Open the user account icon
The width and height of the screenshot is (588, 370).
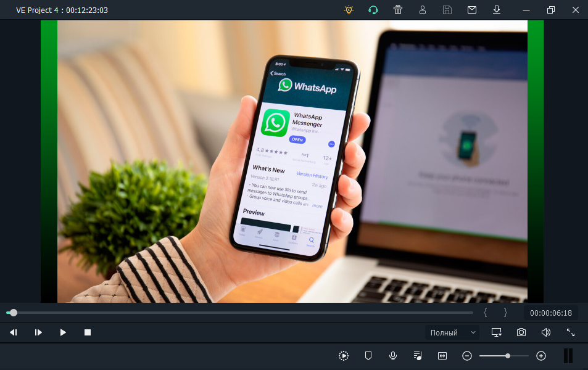coord(423,10)
